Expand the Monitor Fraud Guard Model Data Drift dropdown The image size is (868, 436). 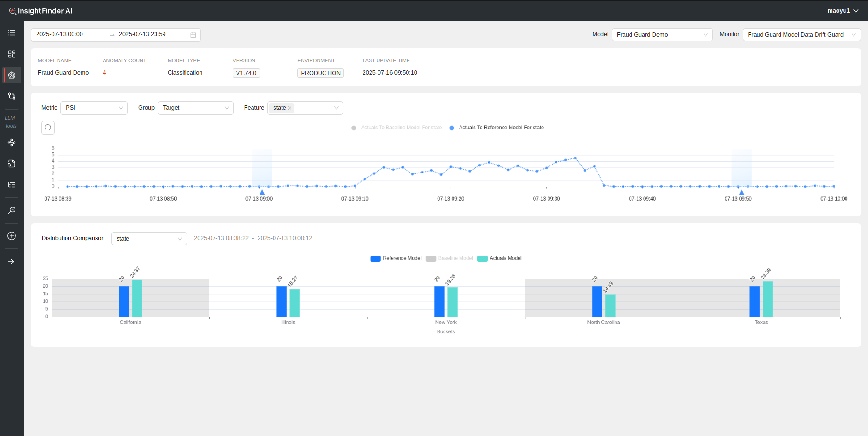pyautogui.click(x=801, y=35)
